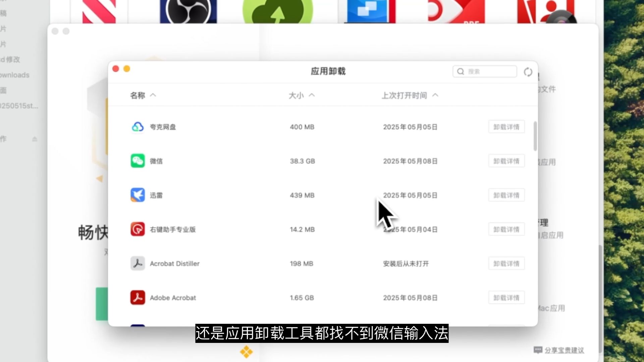The height and width of the screenshot is (362, 644).
Task: Open the News icon in background
Action: coord(99,11)
